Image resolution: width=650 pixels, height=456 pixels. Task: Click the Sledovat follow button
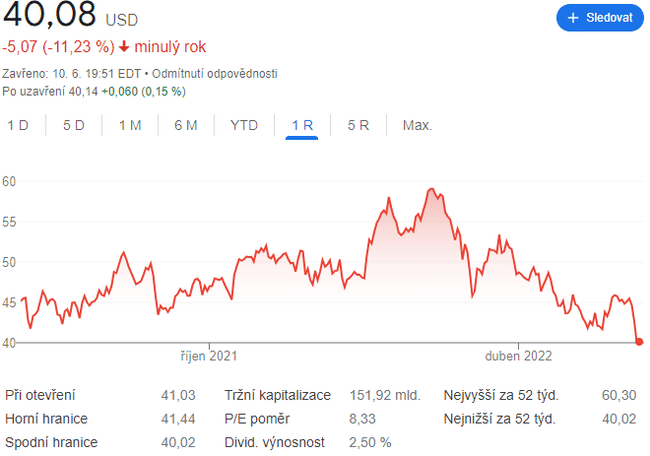[599, 18]
